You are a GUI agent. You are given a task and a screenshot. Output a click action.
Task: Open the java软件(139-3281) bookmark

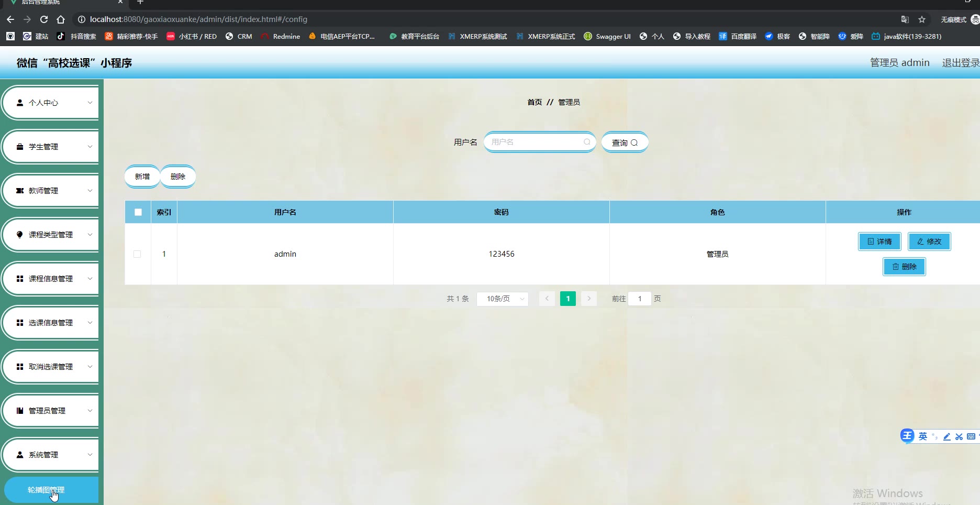coord(906,36)
